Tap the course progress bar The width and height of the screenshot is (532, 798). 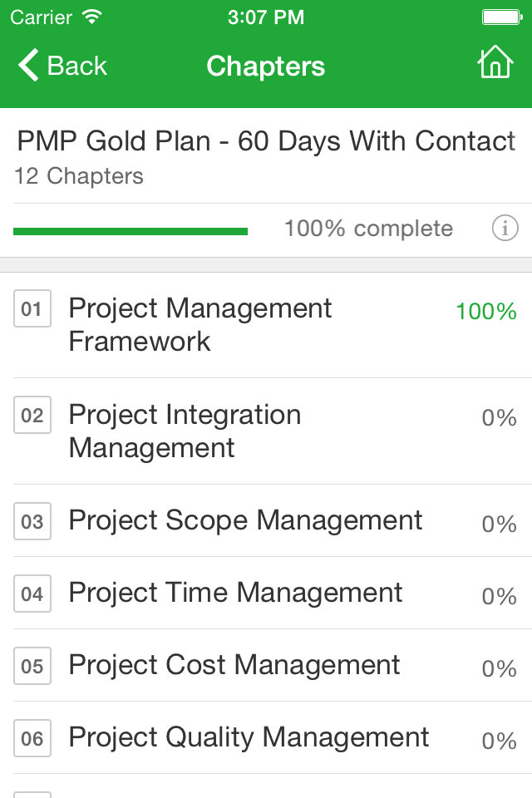(131, 229)
